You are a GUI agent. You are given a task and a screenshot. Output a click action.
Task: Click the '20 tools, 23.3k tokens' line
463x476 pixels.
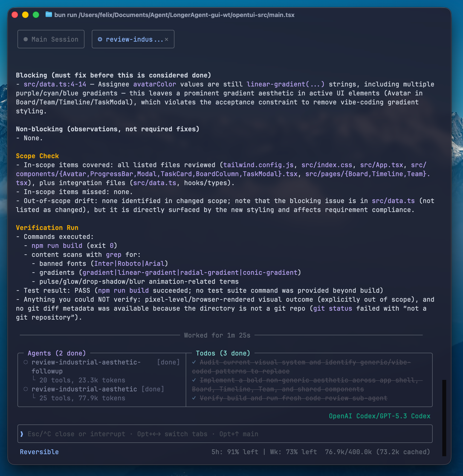(82, 380)
